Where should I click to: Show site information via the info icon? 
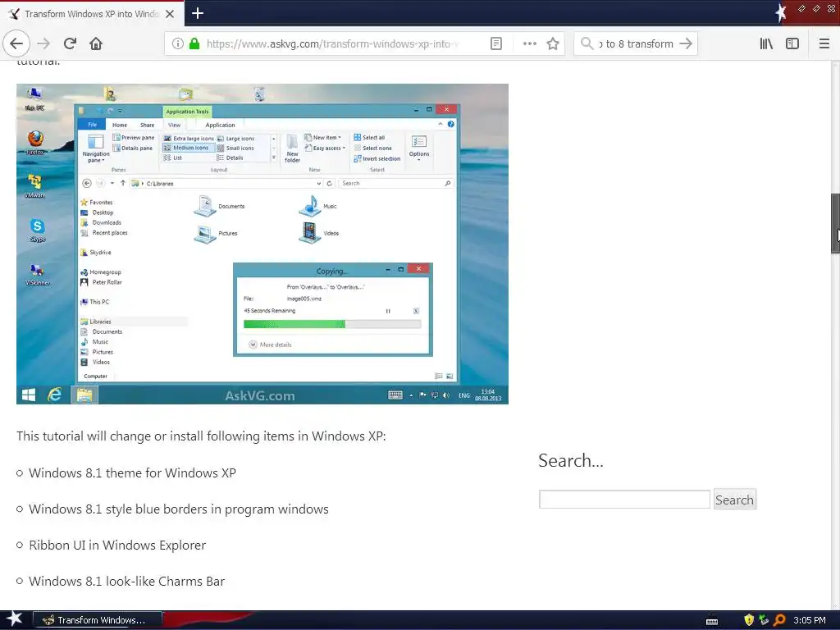tap(178, 43)
